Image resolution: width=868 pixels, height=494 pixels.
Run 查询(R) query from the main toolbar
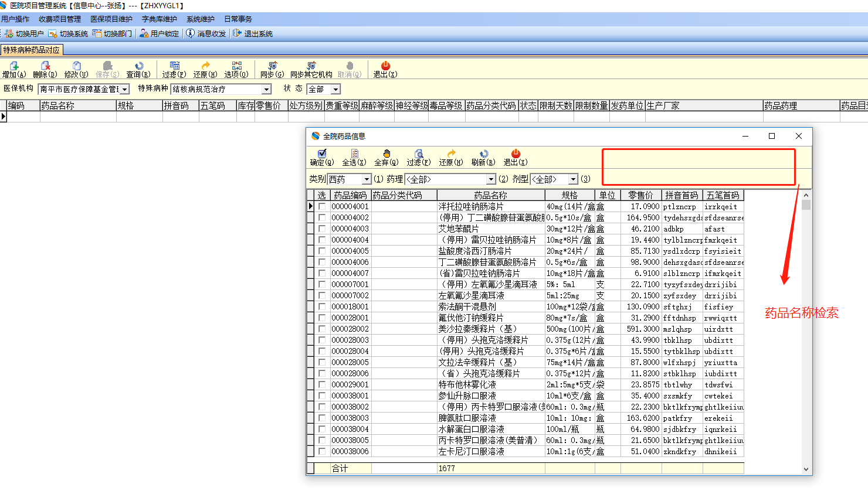[138, 70]
